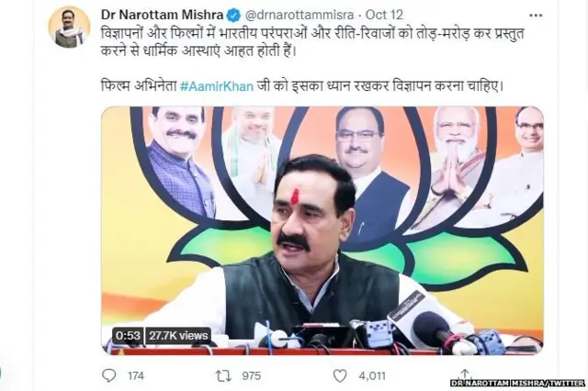Like the tweet with the heart icon
588x391 pixels.
(340, 375)
